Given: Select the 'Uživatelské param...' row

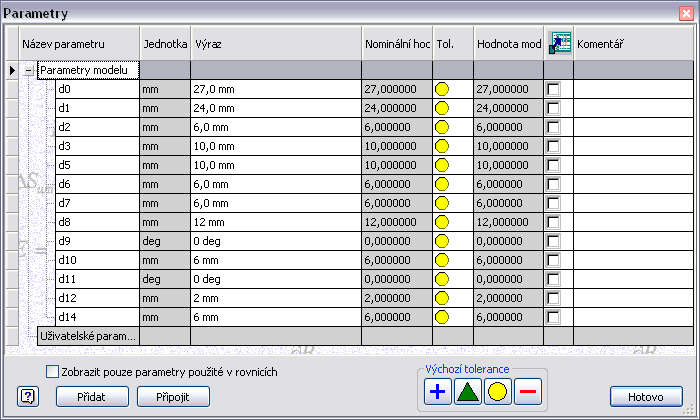Looking at the screenshot, I should (88, 336).
